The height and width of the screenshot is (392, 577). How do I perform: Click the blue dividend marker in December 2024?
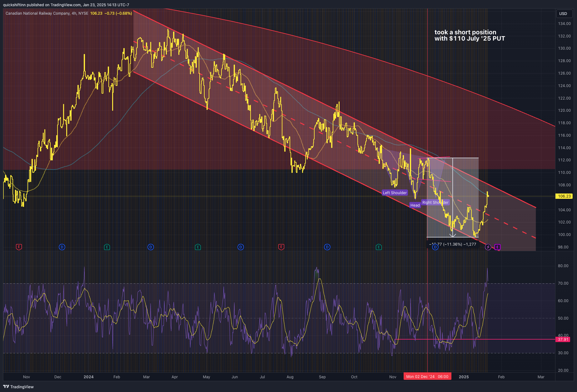point(435,247)
